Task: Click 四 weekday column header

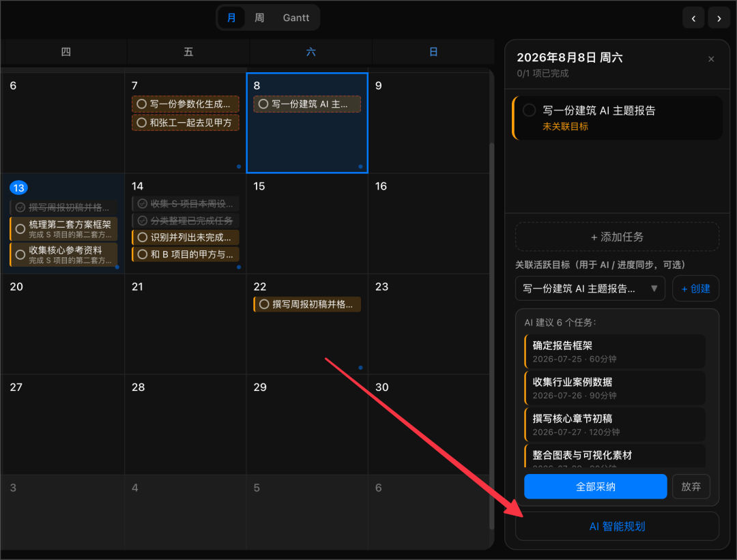Action: (x=66, y=52)
